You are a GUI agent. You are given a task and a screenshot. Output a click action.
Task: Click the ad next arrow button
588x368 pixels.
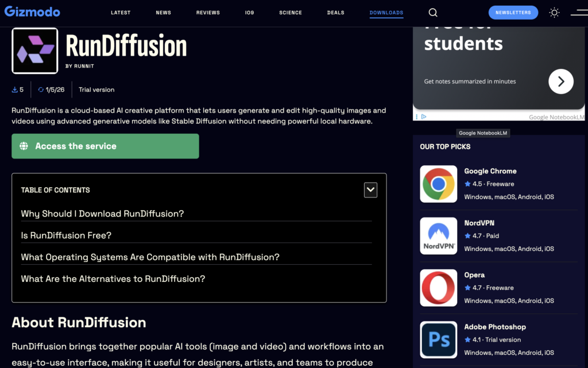(x=560, y=82)
